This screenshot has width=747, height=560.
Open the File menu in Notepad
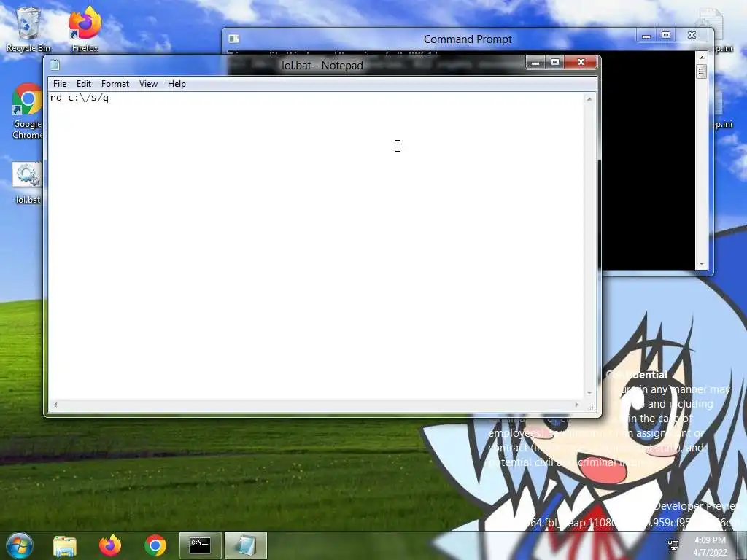pos(60,84)
